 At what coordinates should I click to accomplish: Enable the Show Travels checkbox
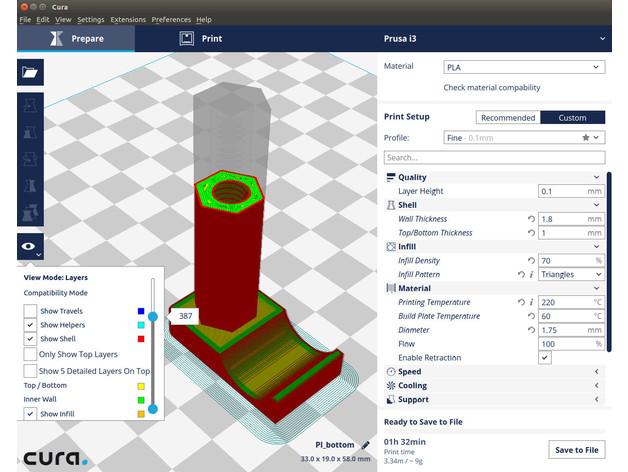click(30, 311)
